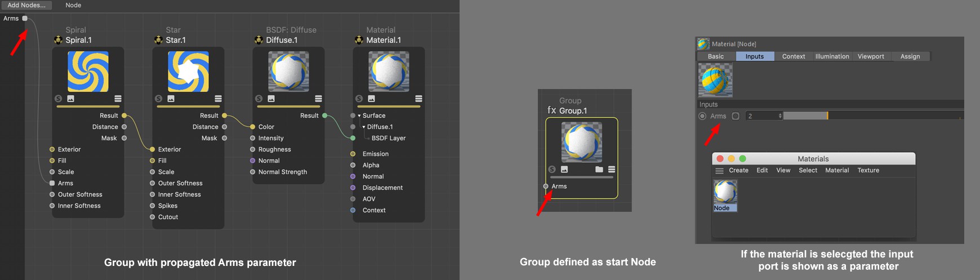
Task: Click the Arms value stepper arrows
Action: coord(780,116)
